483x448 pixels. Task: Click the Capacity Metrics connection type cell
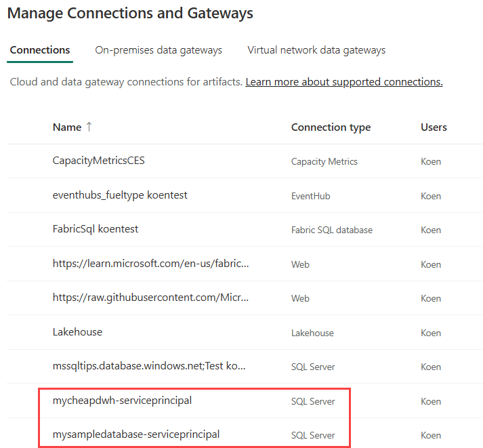(324, 162)
